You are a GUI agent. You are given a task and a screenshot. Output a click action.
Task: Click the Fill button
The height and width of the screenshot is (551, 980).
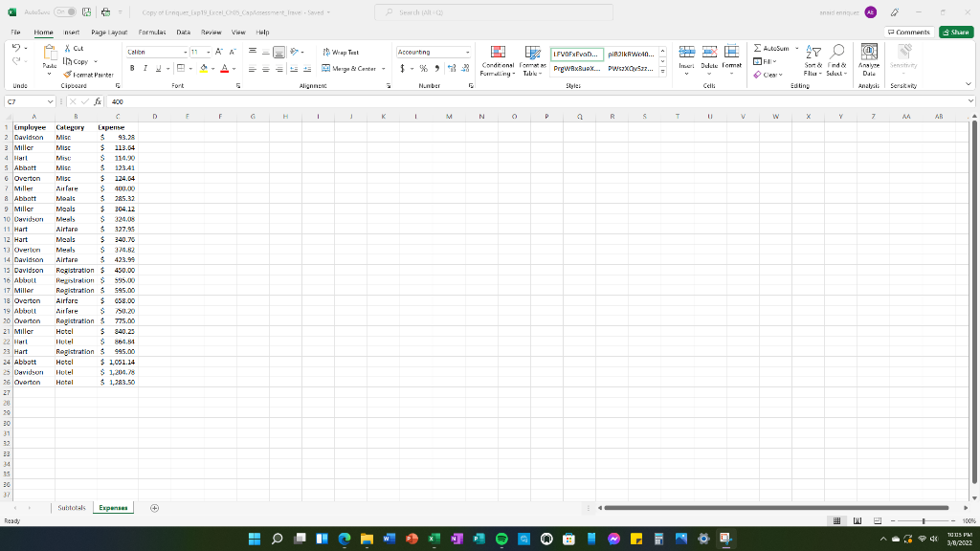pyautogui.click(x=765, y=61)
